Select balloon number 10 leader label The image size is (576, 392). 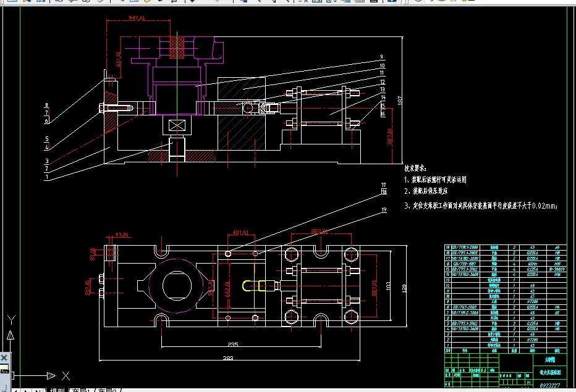click(x=382, y=65)
